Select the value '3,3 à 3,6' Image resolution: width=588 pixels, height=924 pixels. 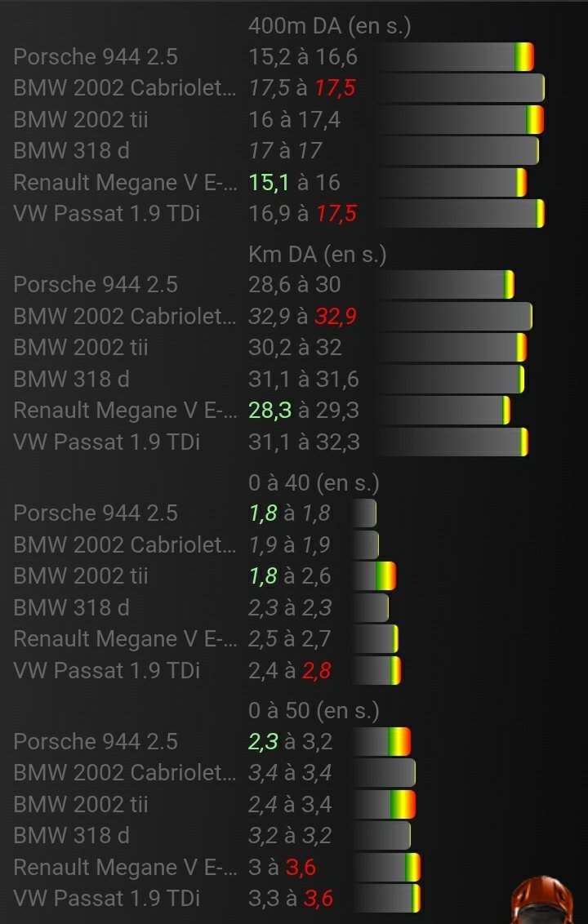coord(291,900)
